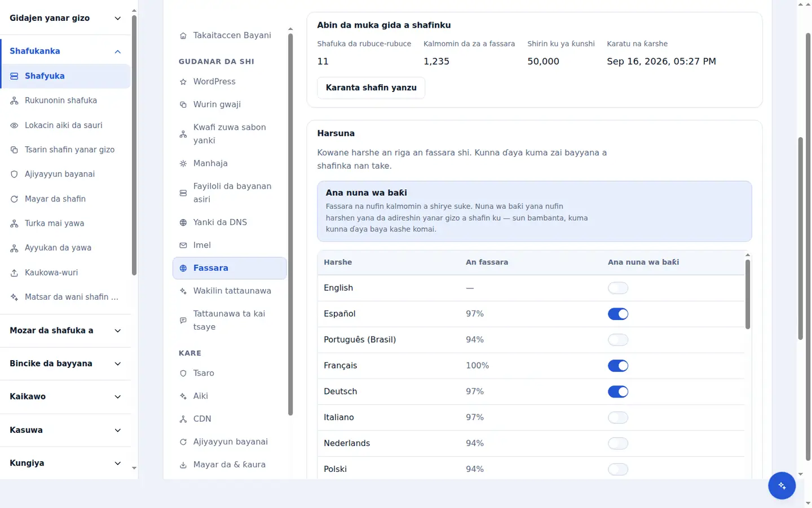Toggle the Polski language switch

click(x=618, y=470)
